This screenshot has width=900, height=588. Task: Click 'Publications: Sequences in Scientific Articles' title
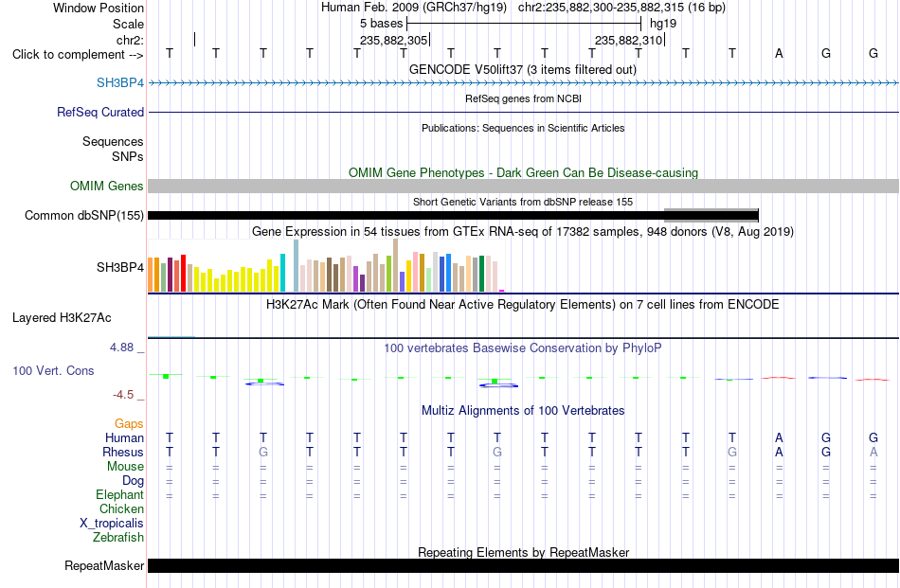(x=523, y=128)
